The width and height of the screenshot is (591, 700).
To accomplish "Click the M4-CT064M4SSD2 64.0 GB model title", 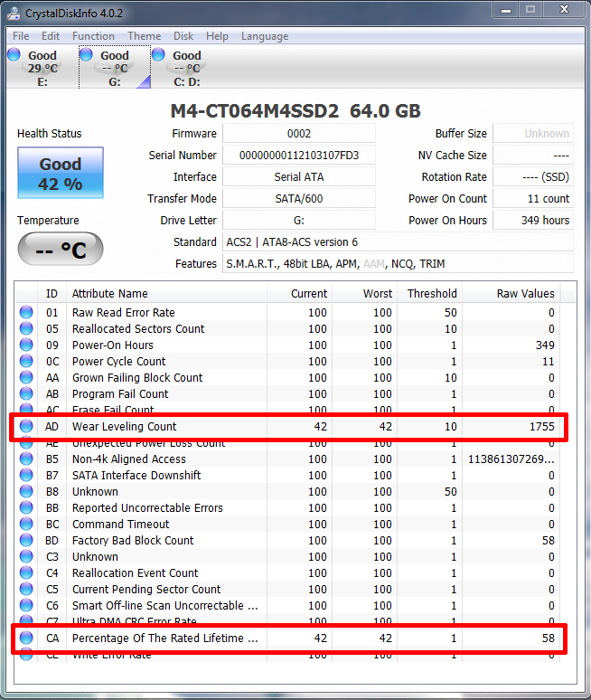I will pos(295,111).
